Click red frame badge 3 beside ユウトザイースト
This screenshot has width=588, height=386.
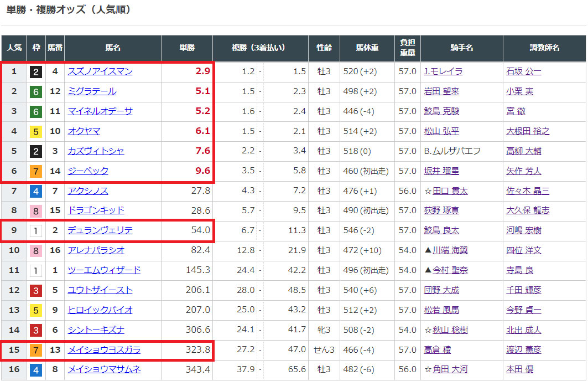(36, 290)
